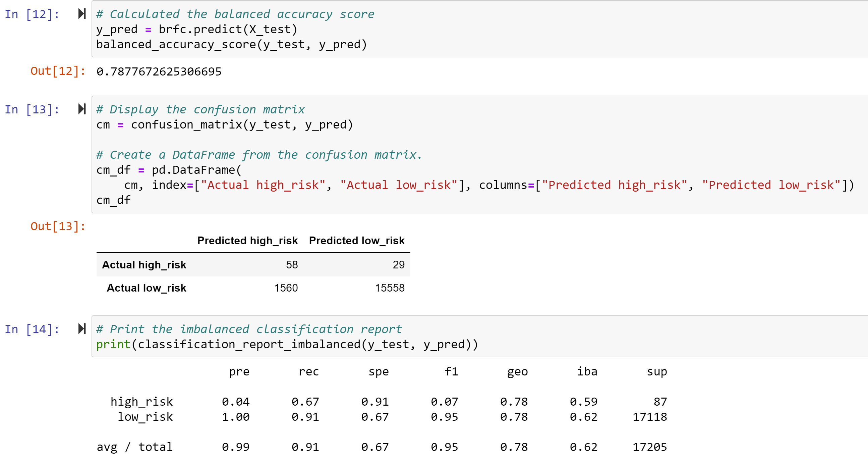Place cursor in confusion_matrix(y_test, y_pred) line
The height and width of the screenshot is (461, 868).
(x=224, y=125)
